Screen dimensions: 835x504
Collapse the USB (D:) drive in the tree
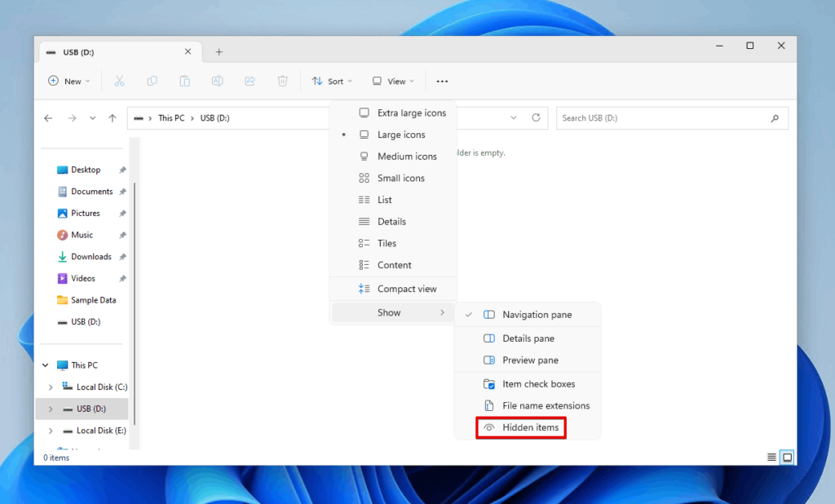[50, 409]
